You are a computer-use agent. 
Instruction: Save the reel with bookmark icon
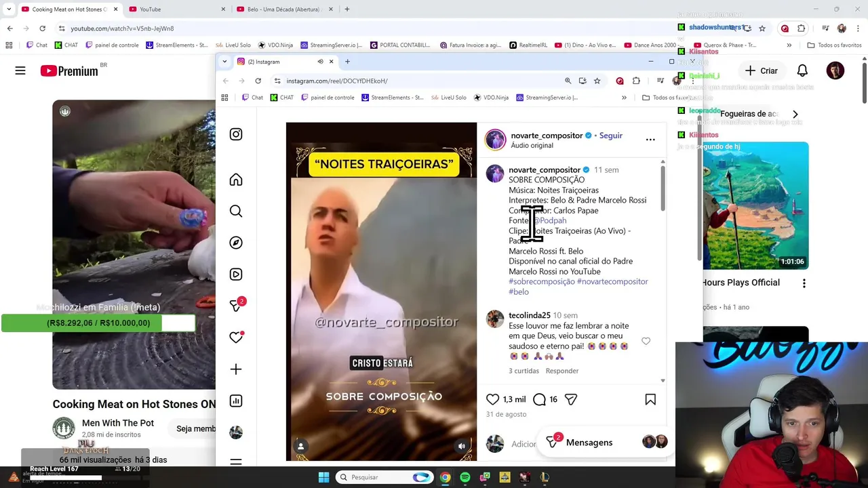pyautogui.click(x=650, y=399)
